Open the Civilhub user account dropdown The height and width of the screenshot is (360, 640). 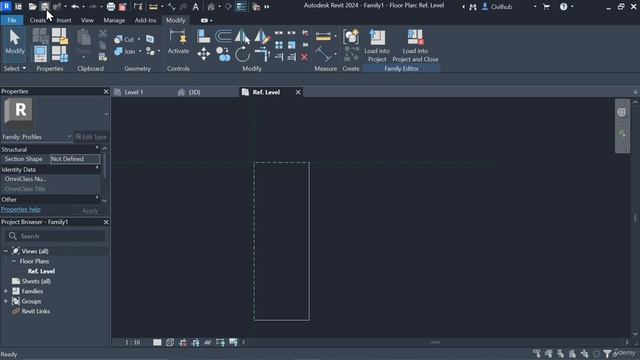click(x=535, y=7)
